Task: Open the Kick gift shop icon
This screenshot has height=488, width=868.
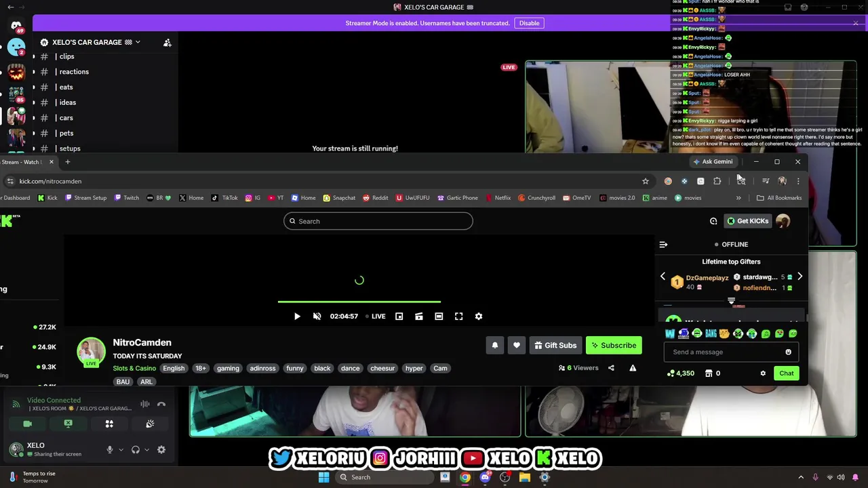Action: pyautogui.click(x=709, y=373)
